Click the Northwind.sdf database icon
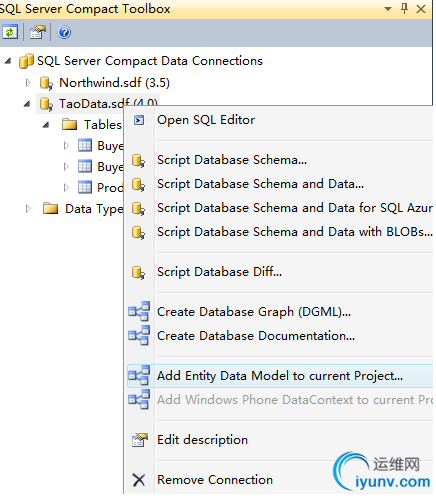 click(46, 83)
